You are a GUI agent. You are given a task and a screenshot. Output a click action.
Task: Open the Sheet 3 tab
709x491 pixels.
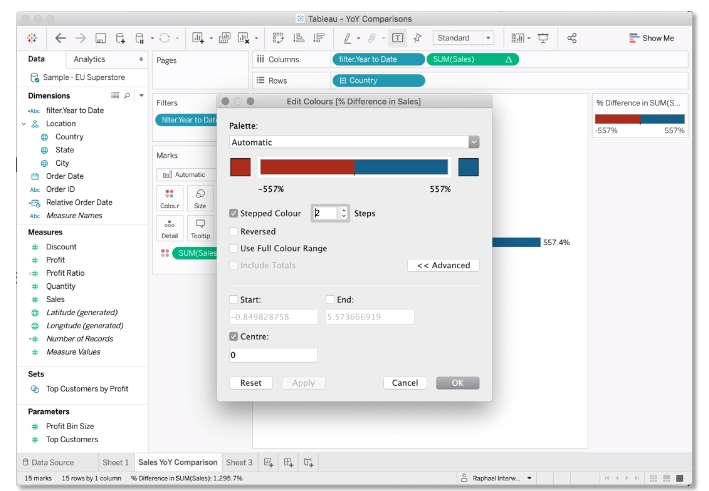(x=239, y=463)
